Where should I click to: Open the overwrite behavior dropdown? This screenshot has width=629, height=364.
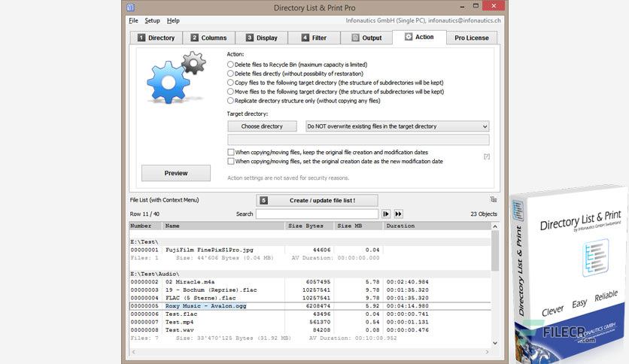[x=397, y=126]
